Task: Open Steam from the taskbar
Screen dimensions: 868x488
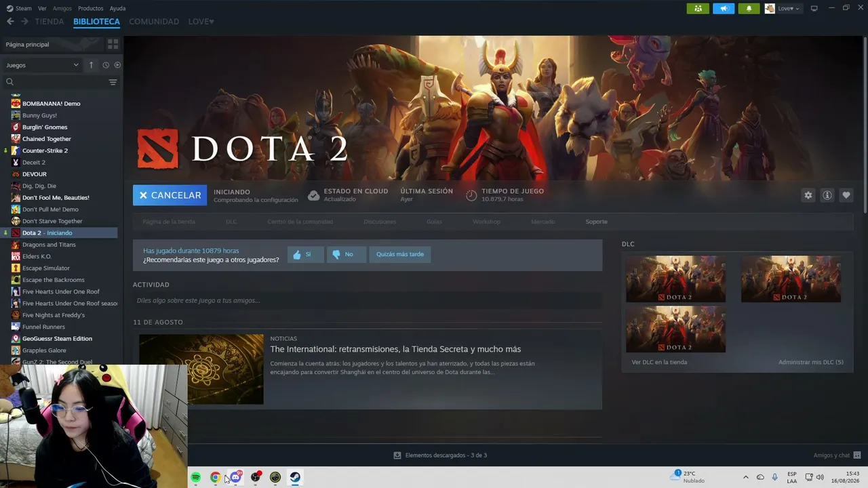Action: click(x=295, y=477)
